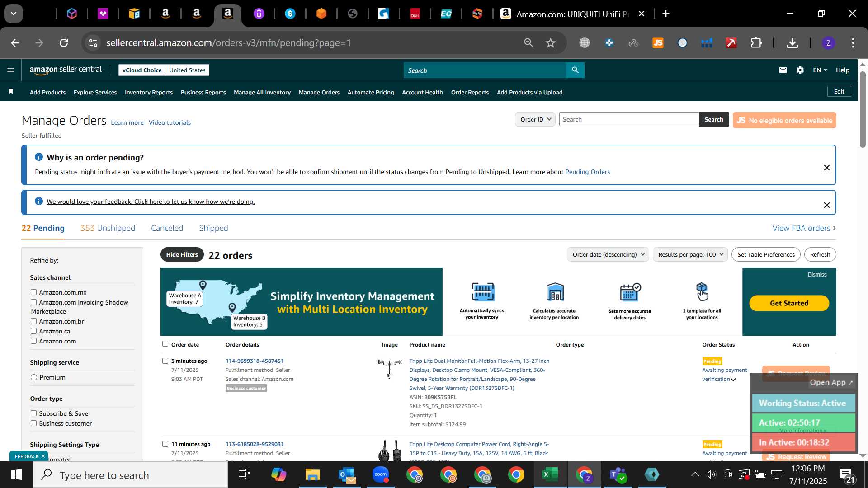Click the Get Started button
The height and width of the screenshot is (488, 868).
pos(789,303)
